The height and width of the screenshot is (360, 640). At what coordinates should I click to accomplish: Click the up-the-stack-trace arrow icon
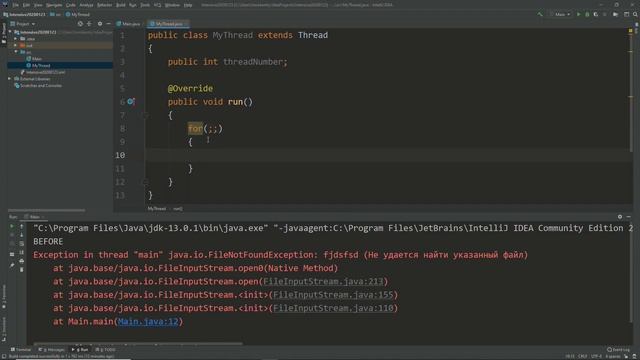click(x=22, y=226)
